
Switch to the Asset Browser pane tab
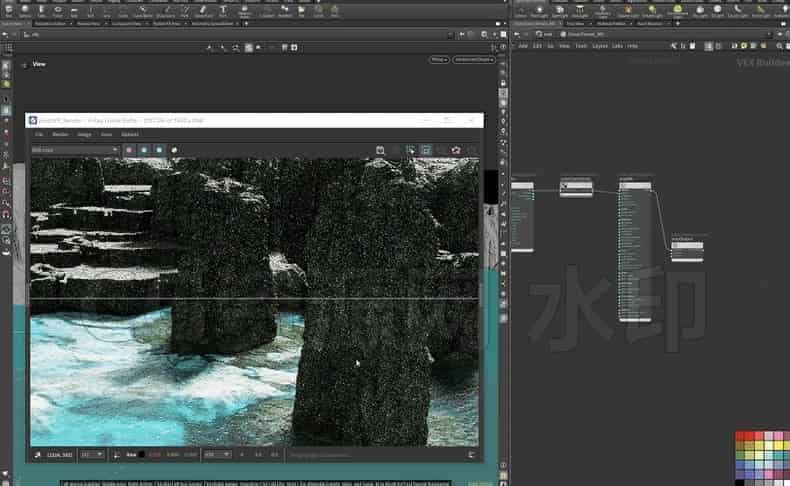tap(649, 24)
